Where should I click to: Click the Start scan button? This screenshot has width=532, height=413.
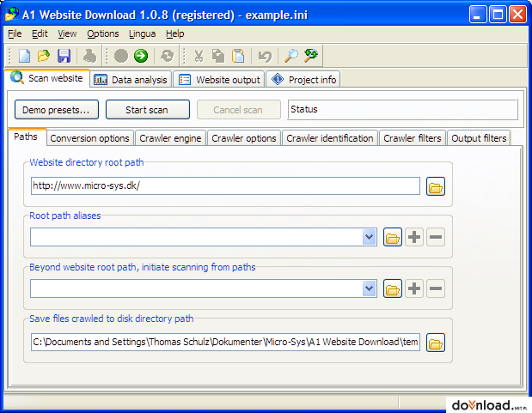148,110
